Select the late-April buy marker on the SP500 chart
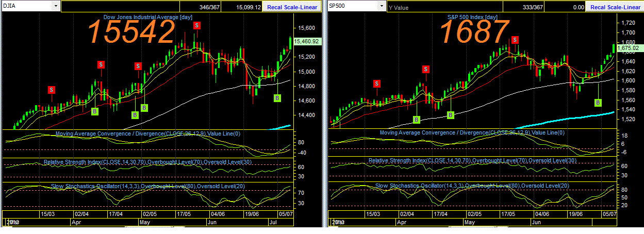Viewport: 644px width, 234px height. (x=450, y=114)
